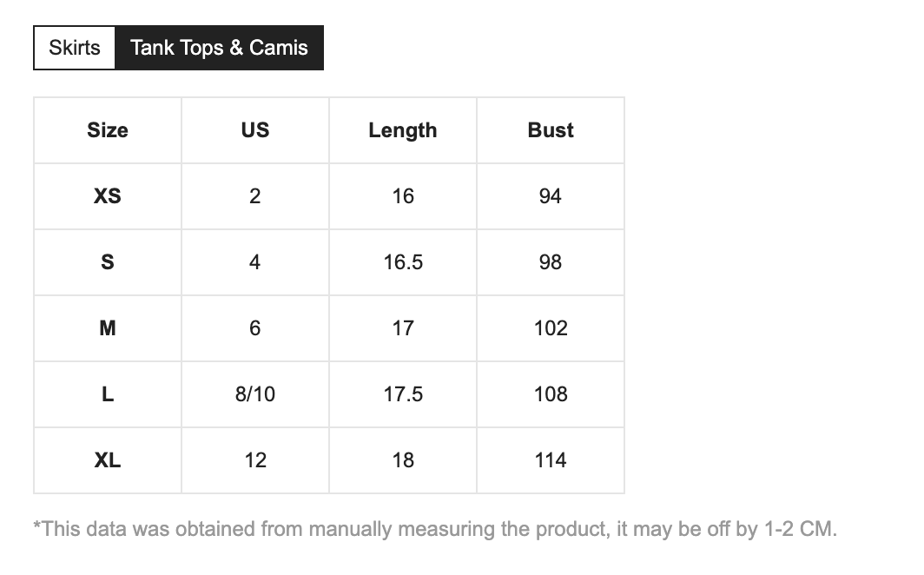Viewport: 924px width, 575px height.
Task: Click the manual measurement disclaimer note
Action: pos(435,529)
